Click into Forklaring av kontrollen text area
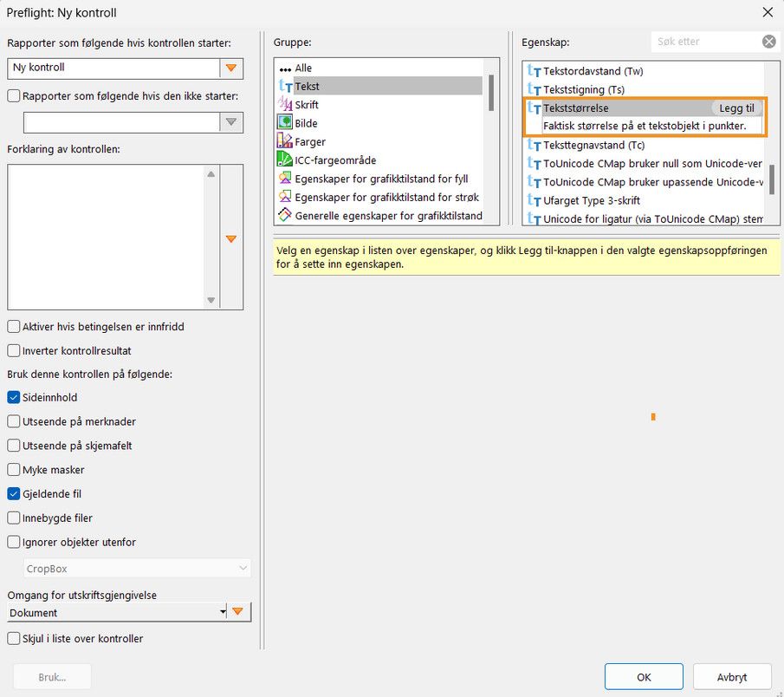 click(106, 237)
